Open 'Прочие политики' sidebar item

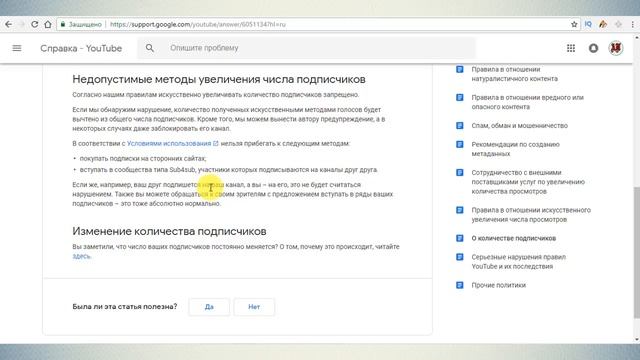tap(498, 285)
